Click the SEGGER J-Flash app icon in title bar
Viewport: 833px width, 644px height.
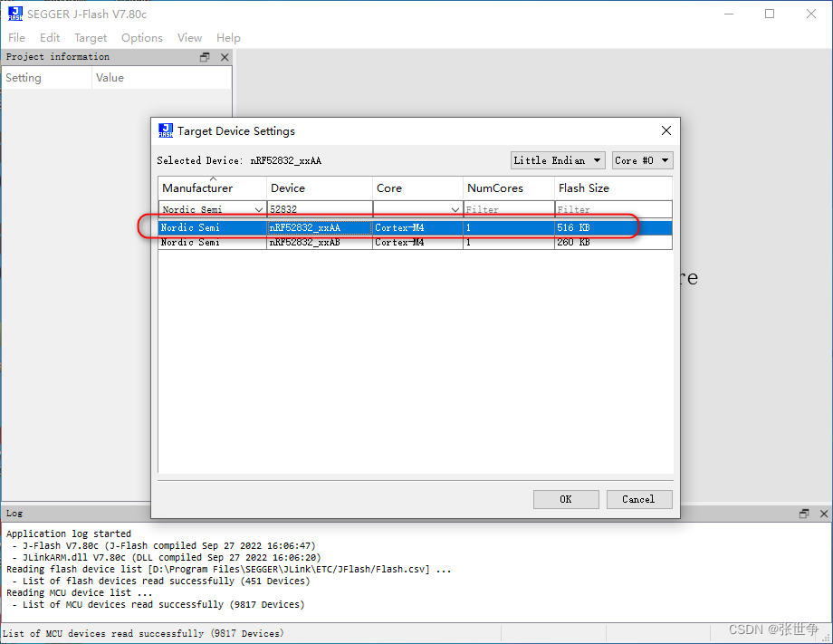pos(15,14)
